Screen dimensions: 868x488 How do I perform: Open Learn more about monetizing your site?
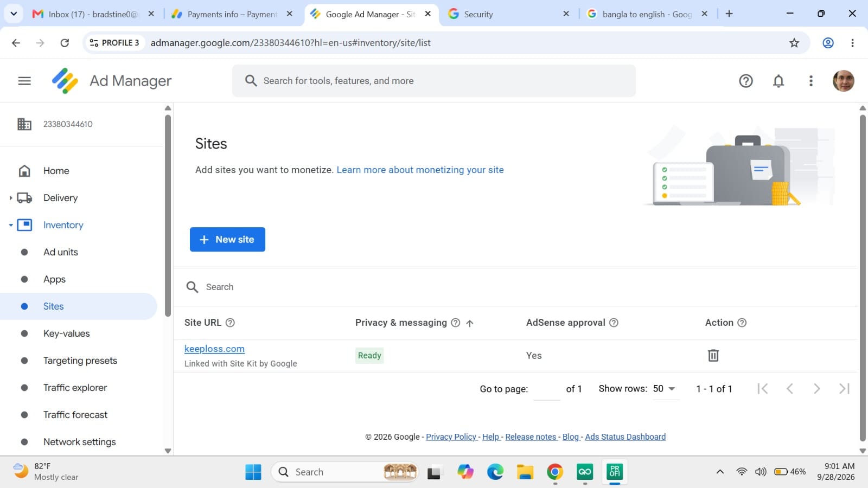click(420, 170)
